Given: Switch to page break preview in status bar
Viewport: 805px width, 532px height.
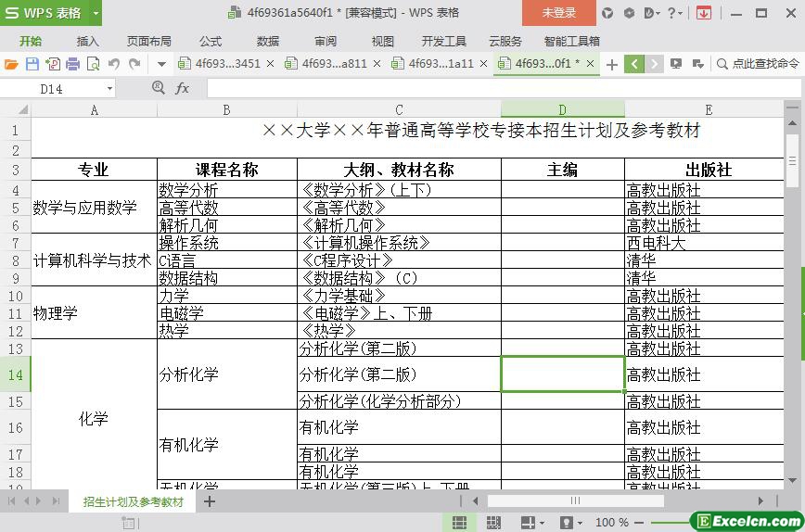Looking at the screenshot, I should coord(493,522).
